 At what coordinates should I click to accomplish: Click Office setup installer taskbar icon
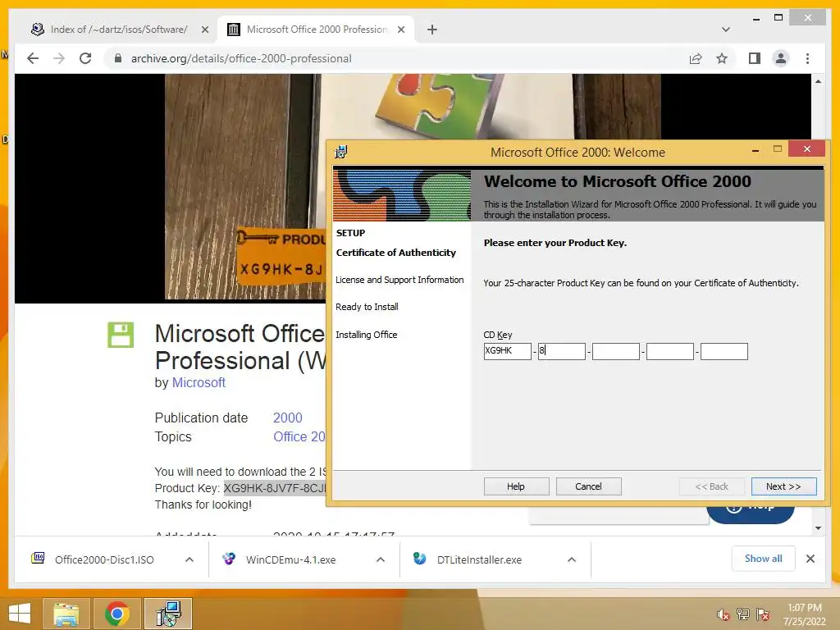coord(168,614)
